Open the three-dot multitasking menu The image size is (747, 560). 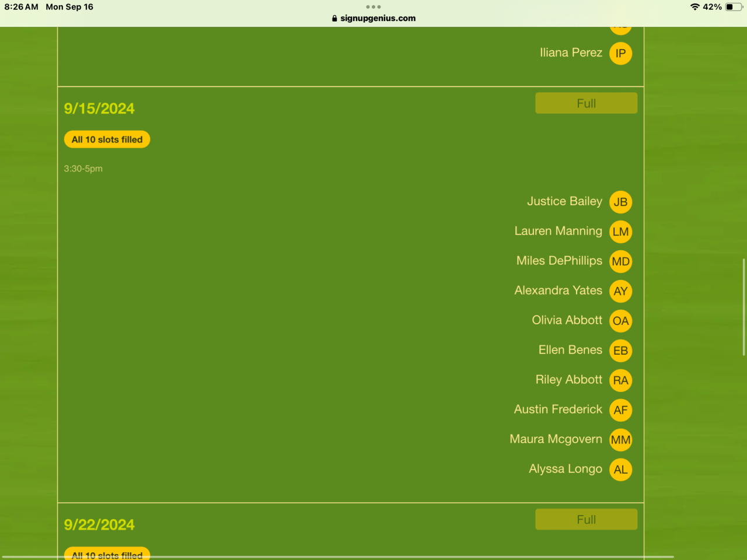[x=373, y=7]
